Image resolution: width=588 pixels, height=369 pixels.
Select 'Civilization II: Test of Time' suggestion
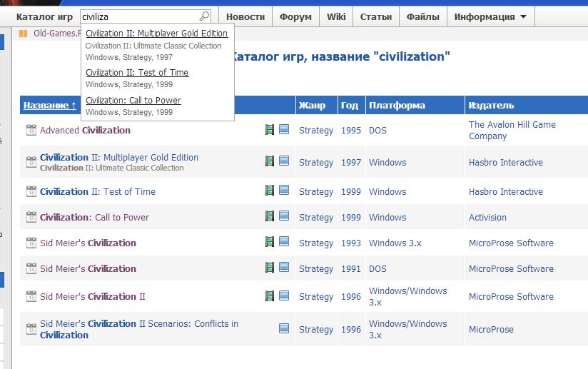tap(137, 73)
